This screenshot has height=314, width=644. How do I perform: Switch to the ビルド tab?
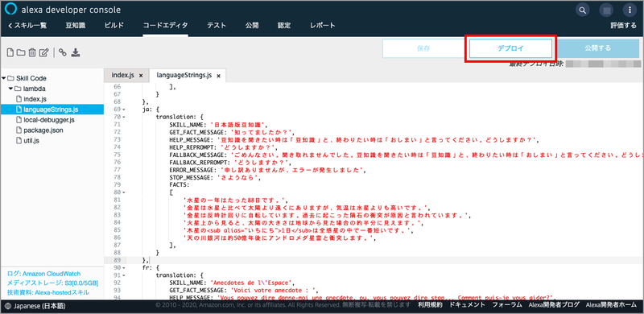click(114, 26)
